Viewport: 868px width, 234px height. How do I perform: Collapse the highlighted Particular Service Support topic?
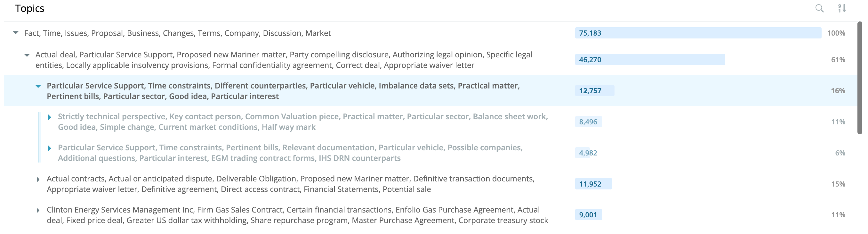[38, 86]
